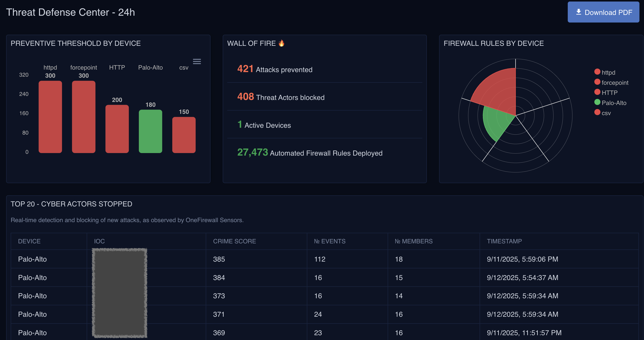The width and height of the screenshot is (644, 340).
Task: Click '1 Active Devices' stat
Action: tap(264, 125)
